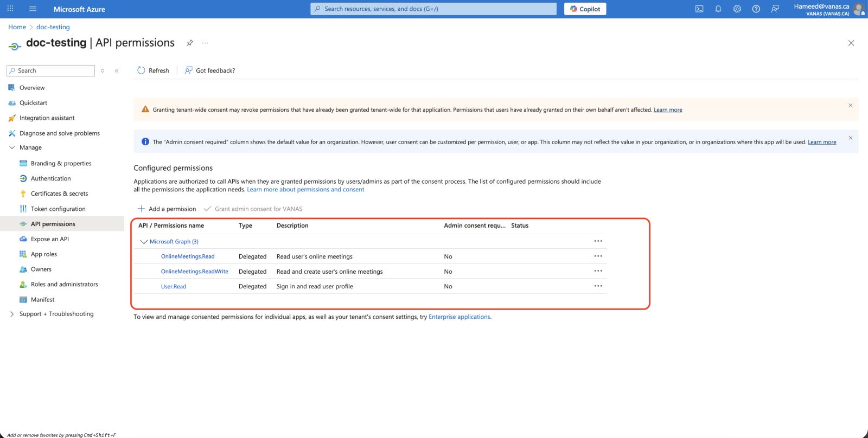Image resolution: width=868 pixels, height=438 pixels.
Task: Open the feedback icon in top bar
Action: (x=775, y=9)
